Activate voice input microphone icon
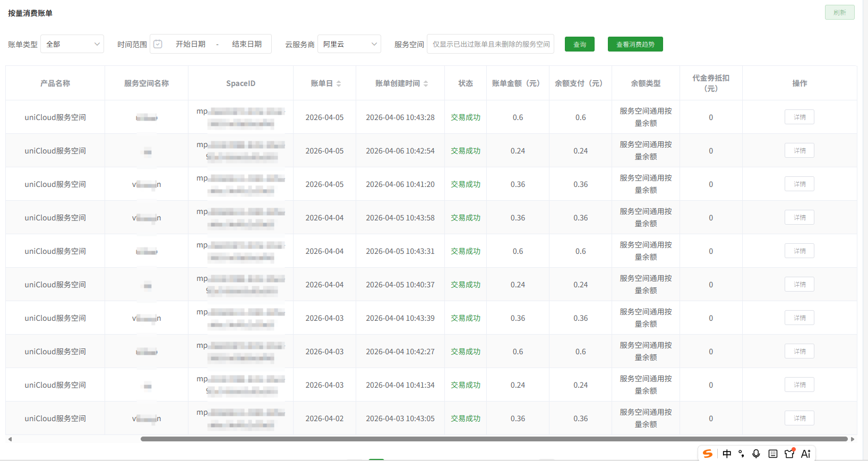868x461 pixels. (756, 453)
